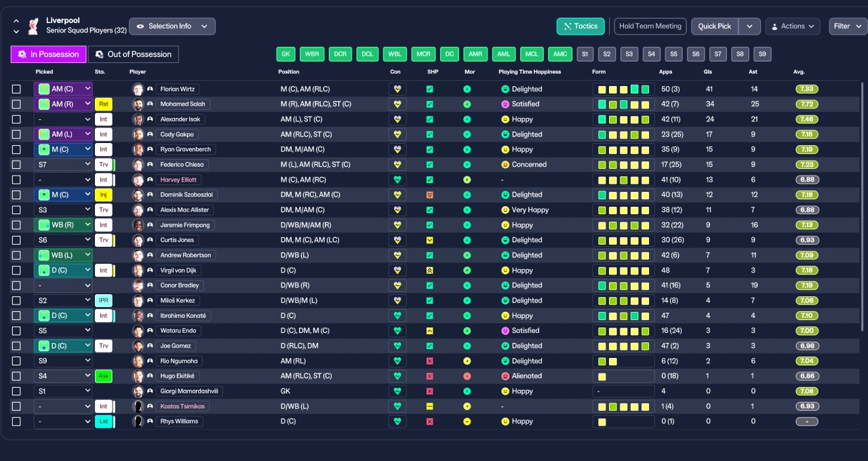Click Alexis Mac Allister's very happy face icon
868x461 pixels.
[505, 209]
